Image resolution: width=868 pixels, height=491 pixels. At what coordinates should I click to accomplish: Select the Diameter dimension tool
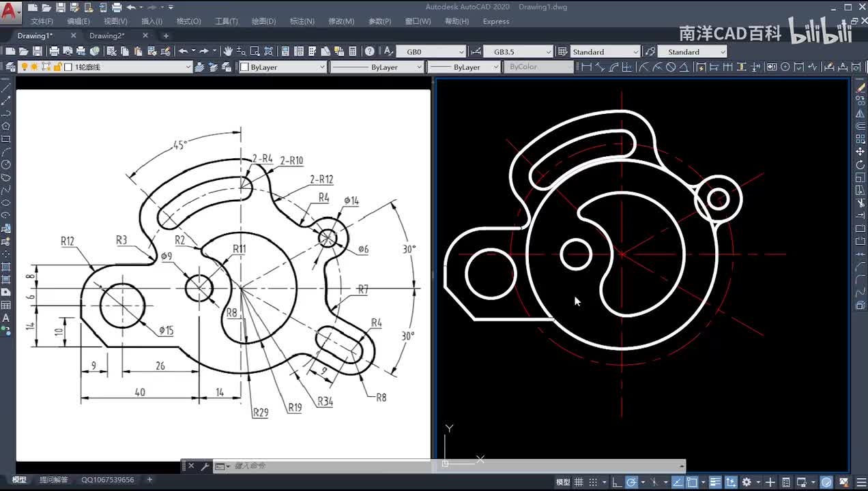click(671, 67)
